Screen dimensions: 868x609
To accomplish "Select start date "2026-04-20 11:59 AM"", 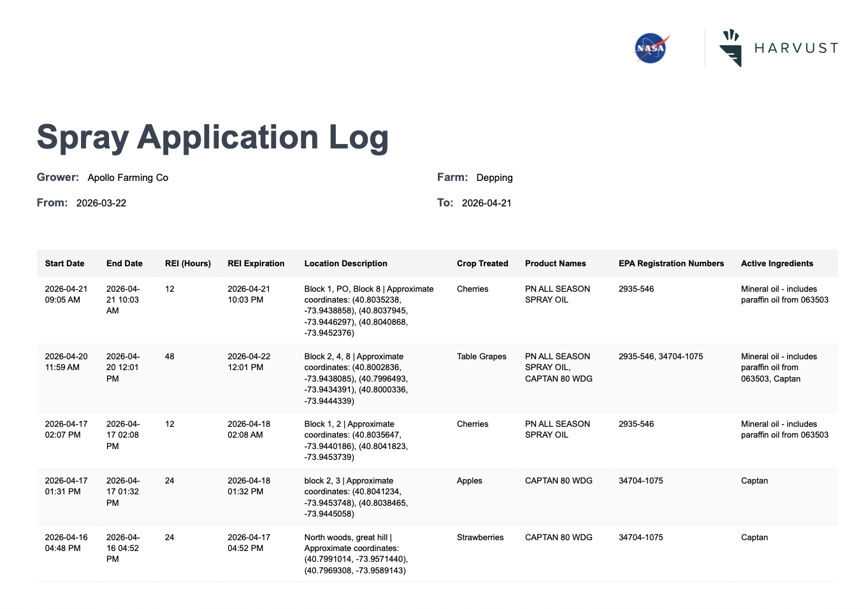I will click(66, 362).
